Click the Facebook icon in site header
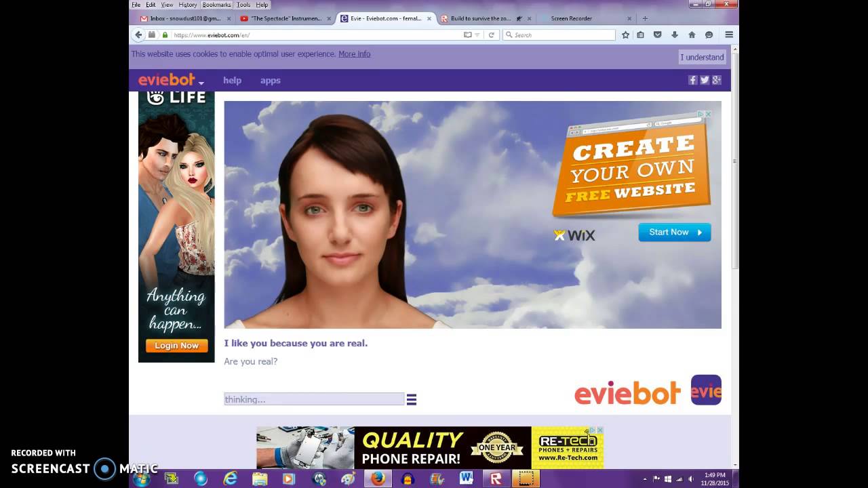 (x=692, y=80)
